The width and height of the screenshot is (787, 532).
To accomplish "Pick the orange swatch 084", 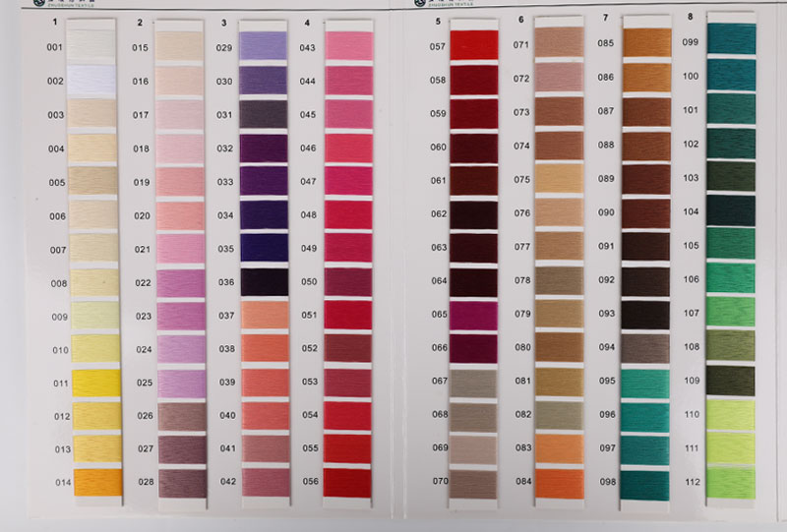I will point(559,481).
